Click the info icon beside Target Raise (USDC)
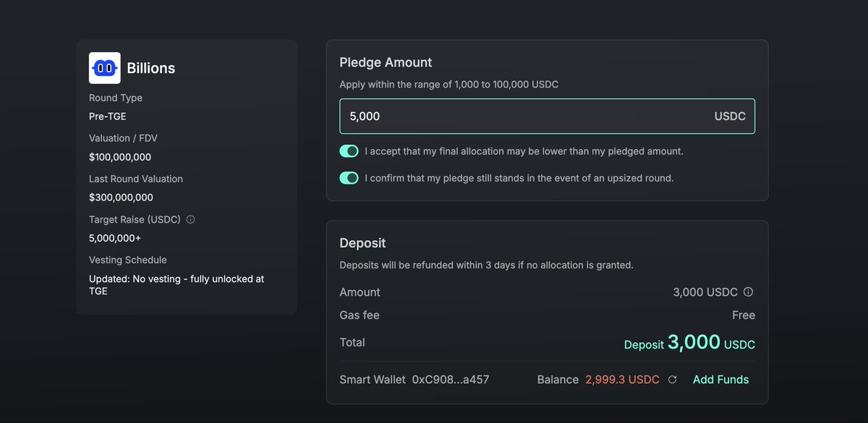 pyautogui.click(x=190, y=219)
